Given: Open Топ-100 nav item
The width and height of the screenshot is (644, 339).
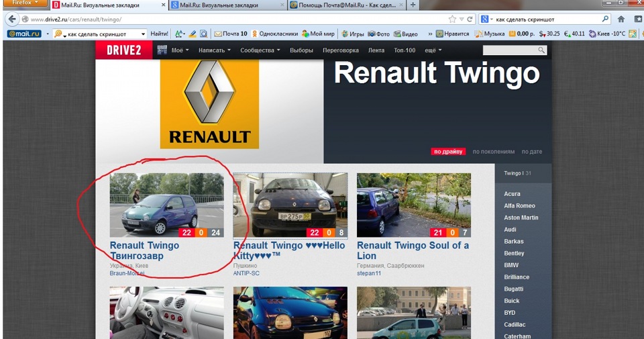Looking at the screenshot, I should (x=405, y=50).
